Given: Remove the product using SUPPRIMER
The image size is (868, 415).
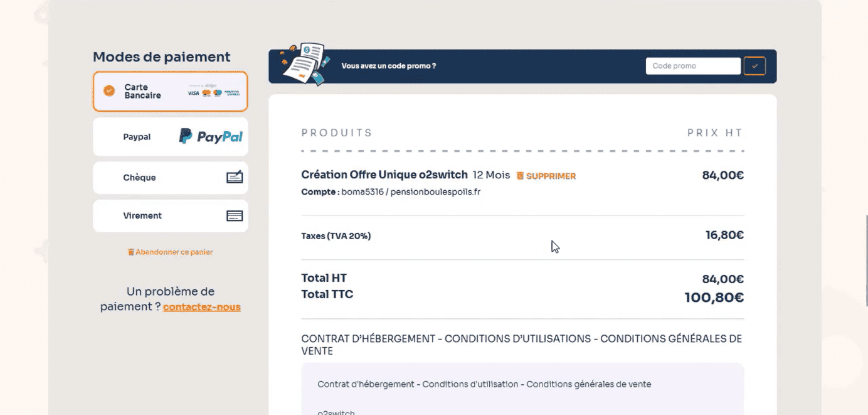Looking at the screenshot, I should 551,176.
